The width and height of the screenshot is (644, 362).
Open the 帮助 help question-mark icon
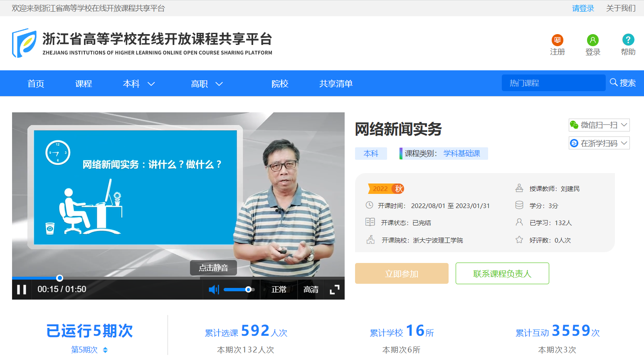(x=628, y=40)
